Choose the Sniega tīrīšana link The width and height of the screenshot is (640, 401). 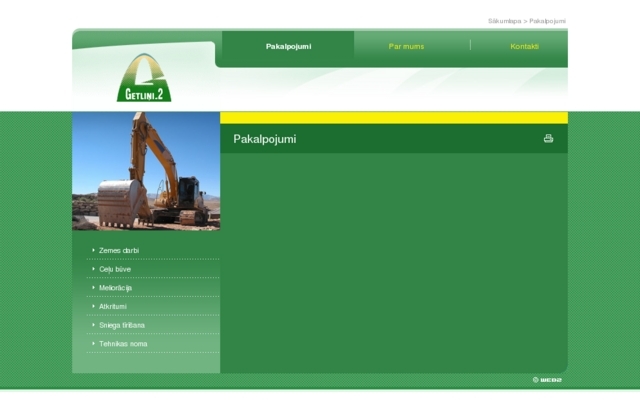[122, 325]
